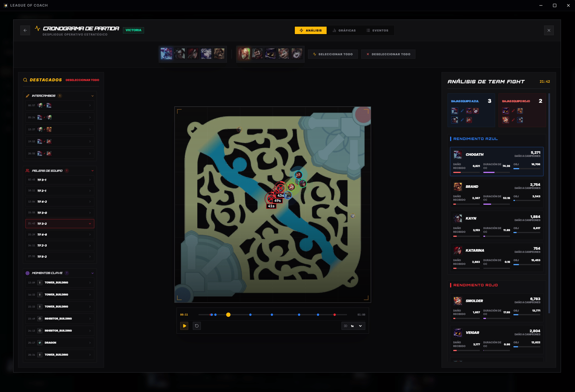Open the Eventos tab
Image resolution: width=575 pixels, height=392 pixels.
point(377,30)
